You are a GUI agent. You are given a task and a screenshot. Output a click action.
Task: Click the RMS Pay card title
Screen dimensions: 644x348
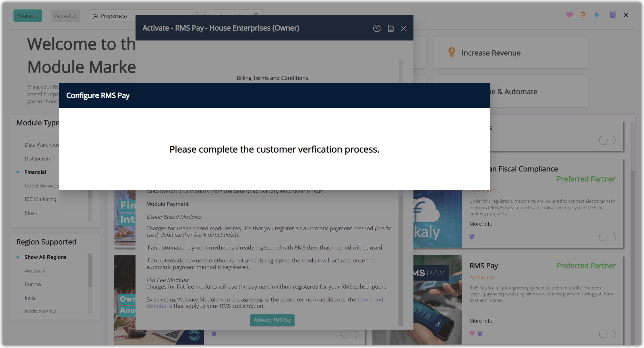point(484,266)
